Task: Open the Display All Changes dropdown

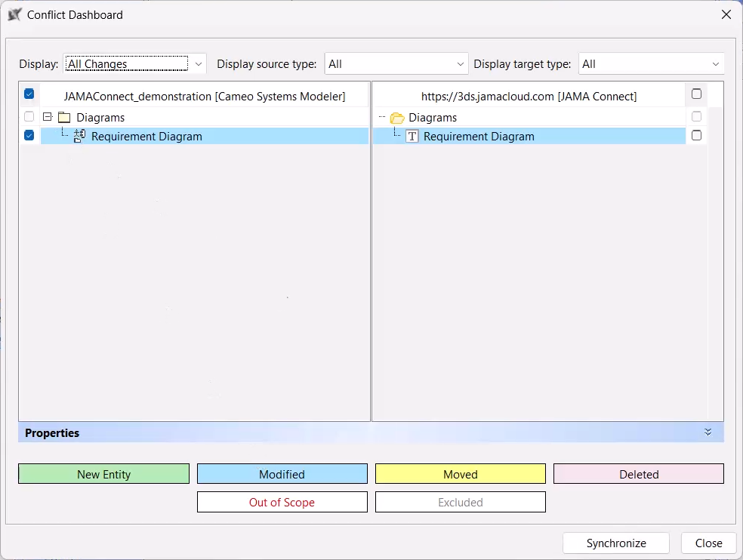Action: point(134,64)
